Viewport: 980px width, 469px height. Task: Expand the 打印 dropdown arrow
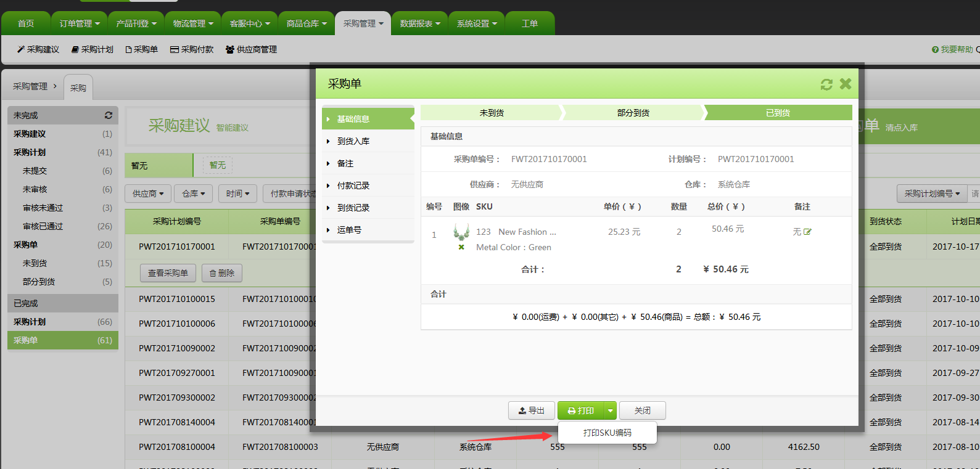pos(610,410)
